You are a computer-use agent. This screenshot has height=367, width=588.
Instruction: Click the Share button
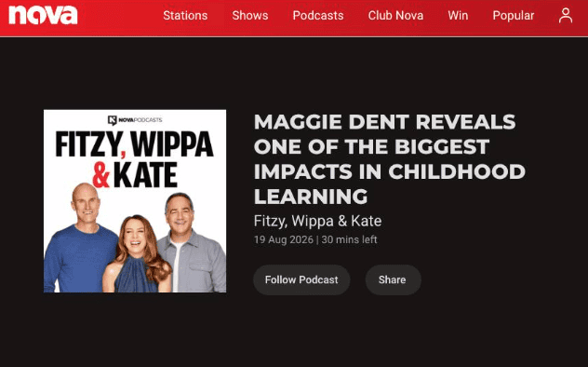coord(393,280)
